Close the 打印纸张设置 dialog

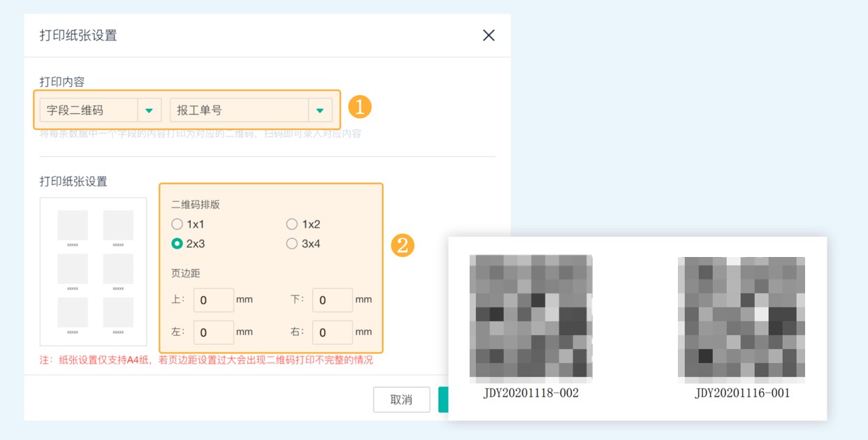click(489, 36)
